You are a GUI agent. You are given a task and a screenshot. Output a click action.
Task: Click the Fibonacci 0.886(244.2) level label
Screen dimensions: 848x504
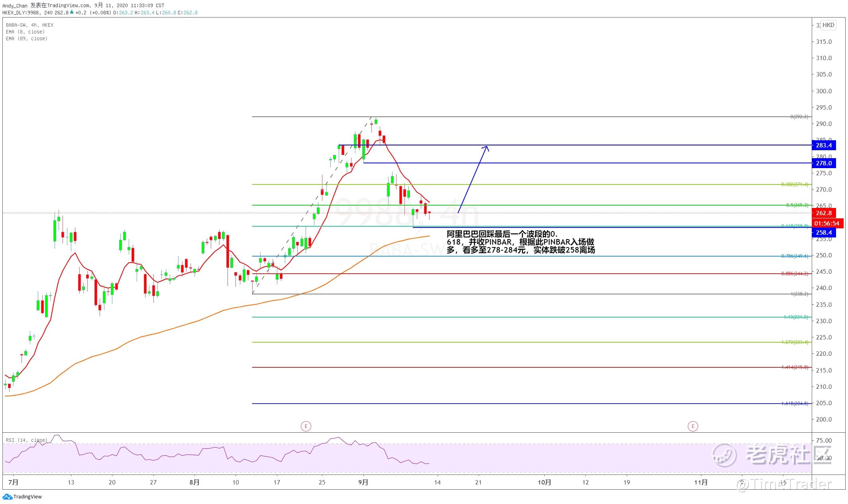[x=795, y=274]
